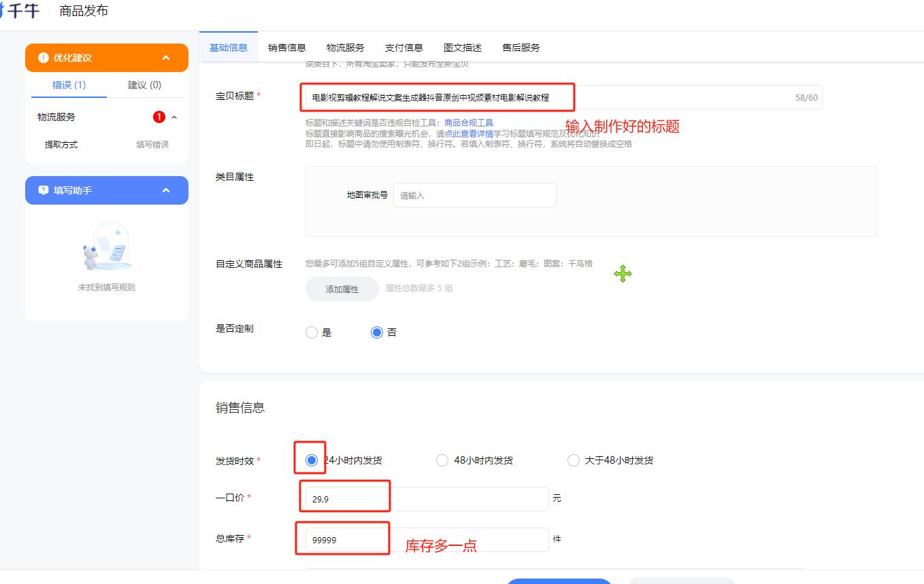Click the 添加属性 button
Image resolution: width=924 pixels, height=584 pixels.
point(342,289)
